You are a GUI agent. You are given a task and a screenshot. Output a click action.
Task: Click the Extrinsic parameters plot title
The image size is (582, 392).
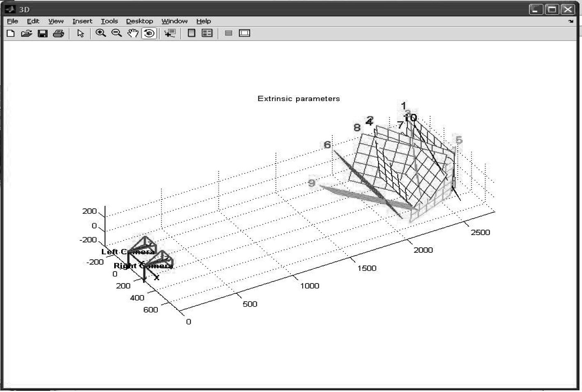(299, 99)
